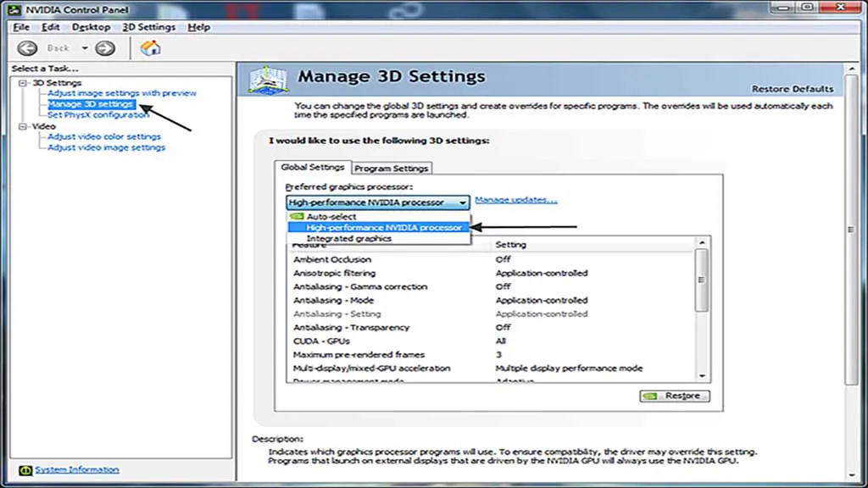Click the NVIDIA icon on Restore button

pos(650,396)
